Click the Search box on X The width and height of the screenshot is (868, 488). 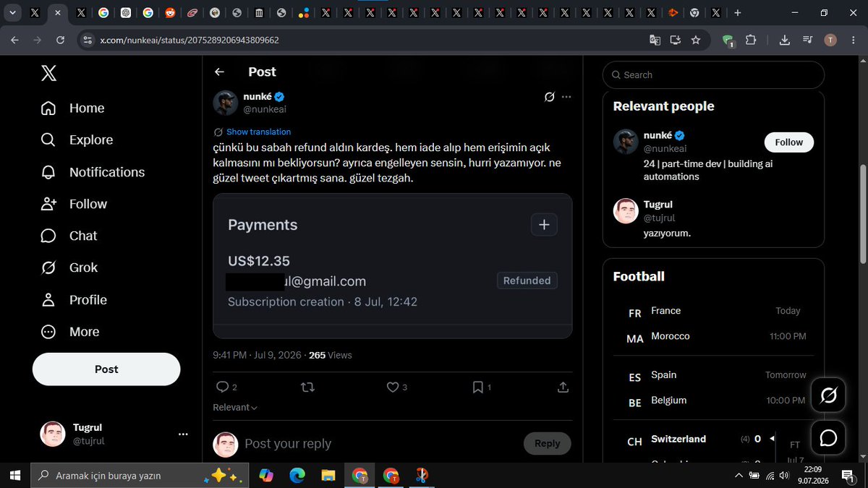[713, 74]
